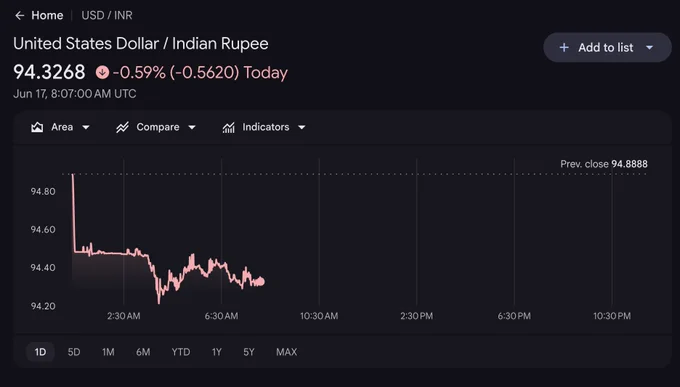Click the current price dot on chart
The width and height of the screenshot is (680, 387).
[261, 281]
